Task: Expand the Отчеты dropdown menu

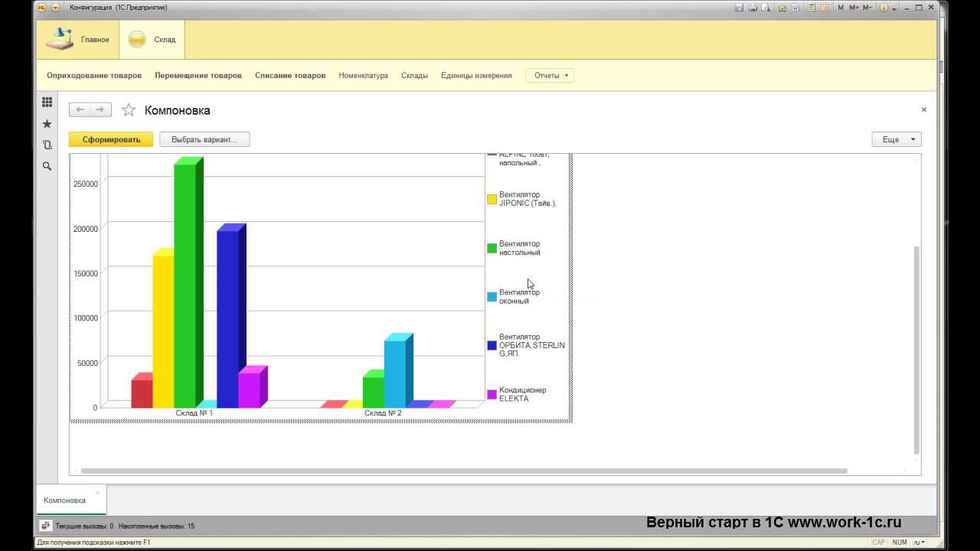Action: (x=550, y=75)
